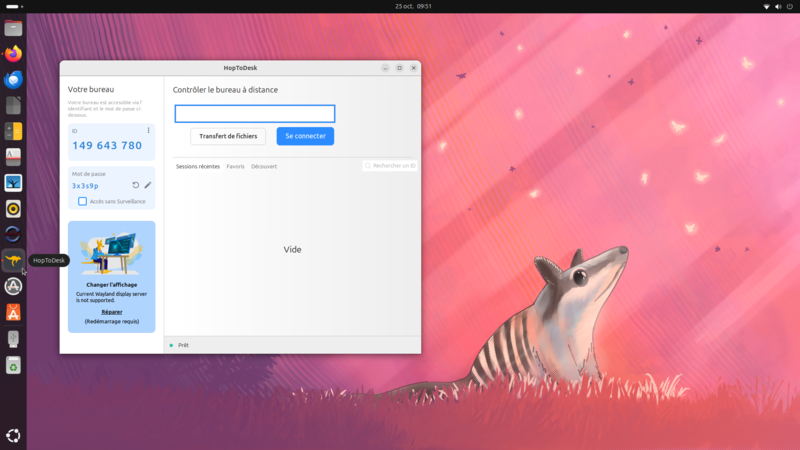Viewport: 800px width, 450px height.
Task: Click the Se connecter button
Action: (x=305, y=136)
